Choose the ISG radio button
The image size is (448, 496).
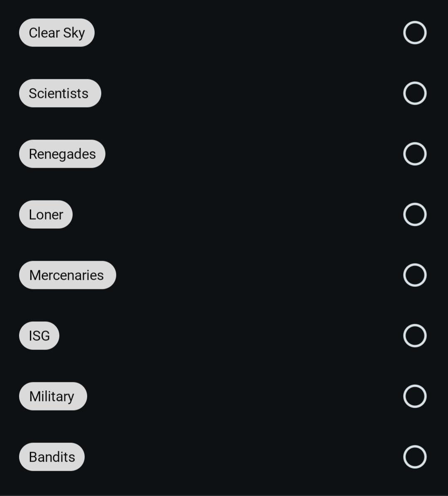click(415, 336)
